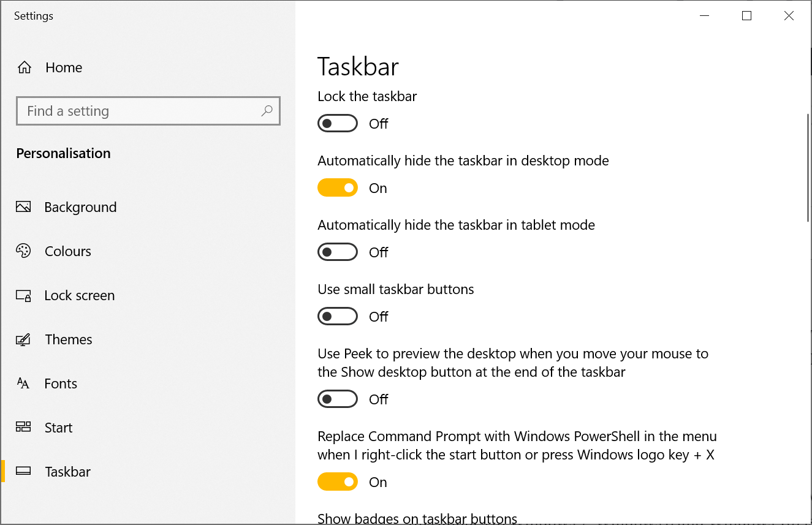Open the Fonts settings page
The height and width of the screenshot is (525, 812).
coord(61,383)
